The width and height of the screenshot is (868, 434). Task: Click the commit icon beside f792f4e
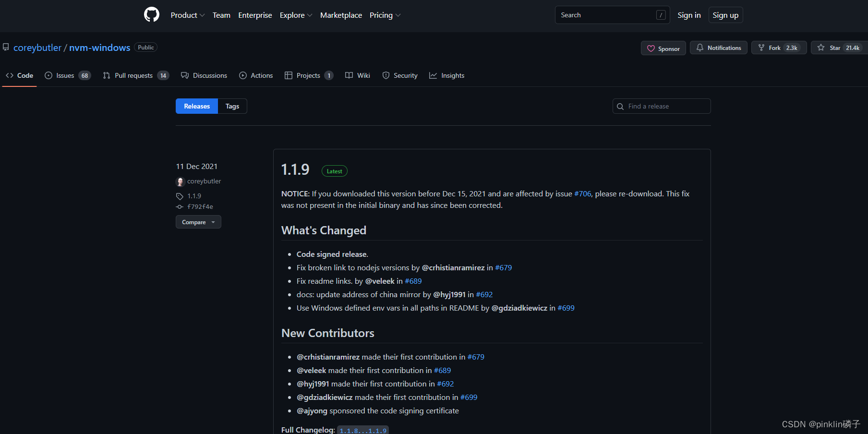click(180, 206)
